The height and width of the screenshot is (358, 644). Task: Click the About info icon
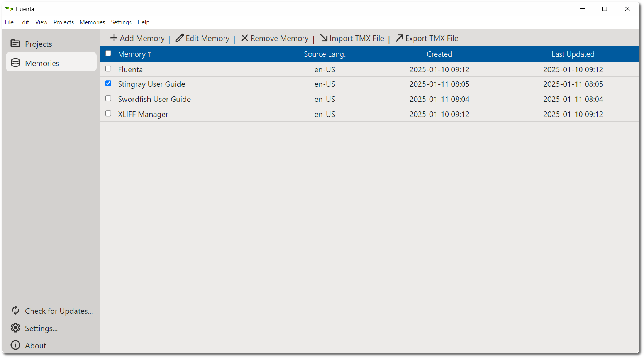tap(15, 345)
